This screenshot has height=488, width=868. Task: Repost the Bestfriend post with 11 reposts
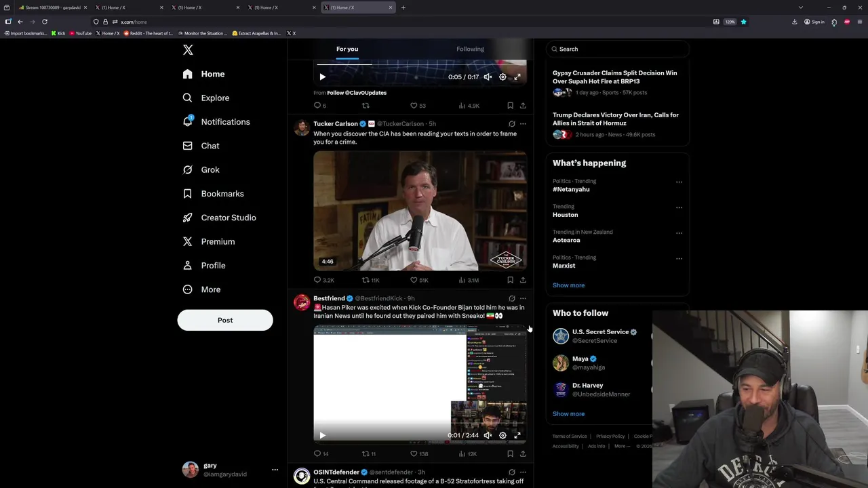tap(368, 453)
